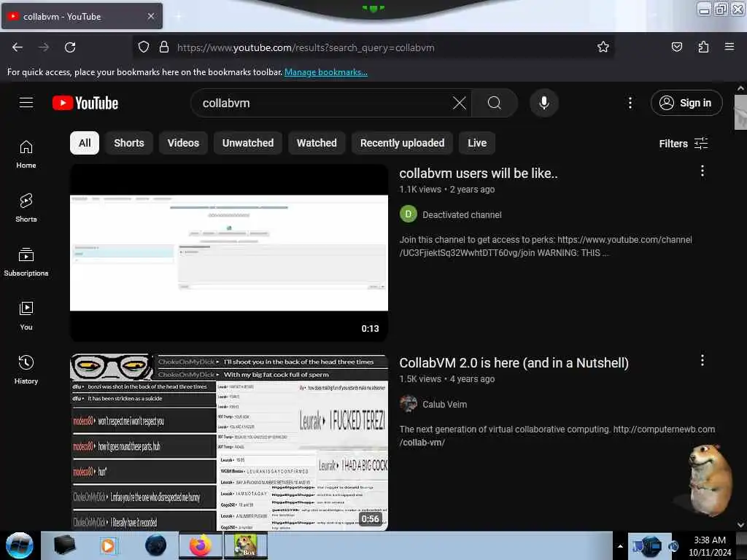The width and height of the screenshot is (747, 560).
Task: Open options for 'collabvm users will be like..'
Action: (703, 171)
